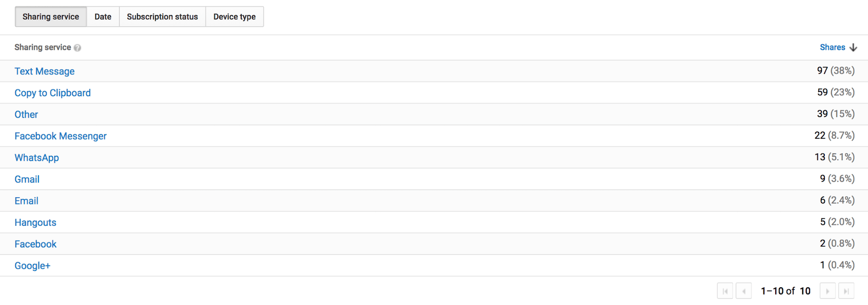
Task: Click the 1–10 of 10 pagination text
Action: pyautogui.click(x=785, y=291)
